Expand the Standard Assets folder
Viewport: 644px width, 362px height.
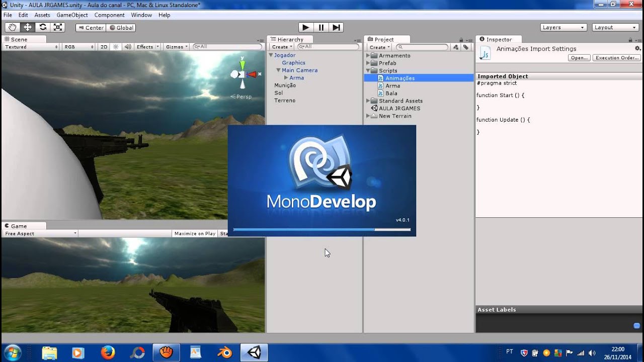(368, 101)
